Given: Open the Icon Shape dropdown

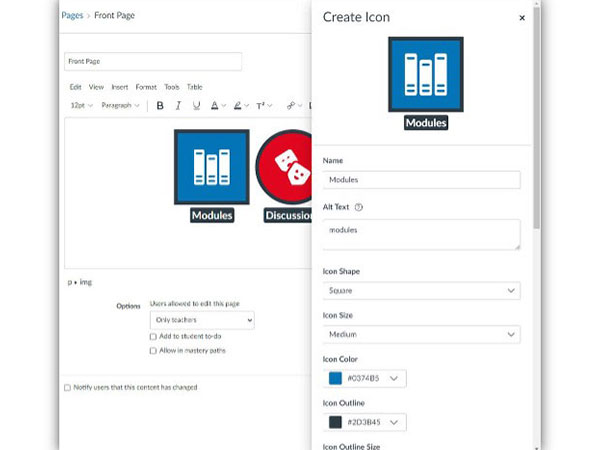Looking at the screenshot, I should click(421, 291).
